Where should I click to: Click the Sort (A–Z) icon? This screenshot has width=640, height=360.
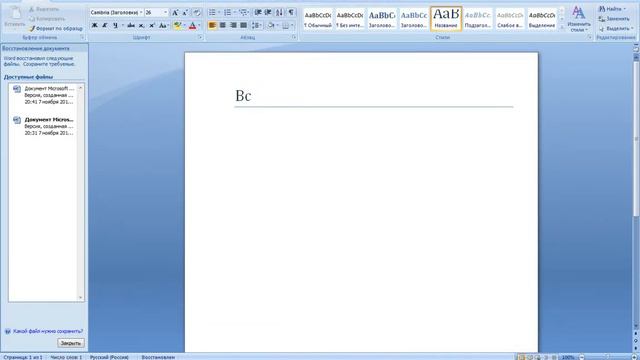279,13
